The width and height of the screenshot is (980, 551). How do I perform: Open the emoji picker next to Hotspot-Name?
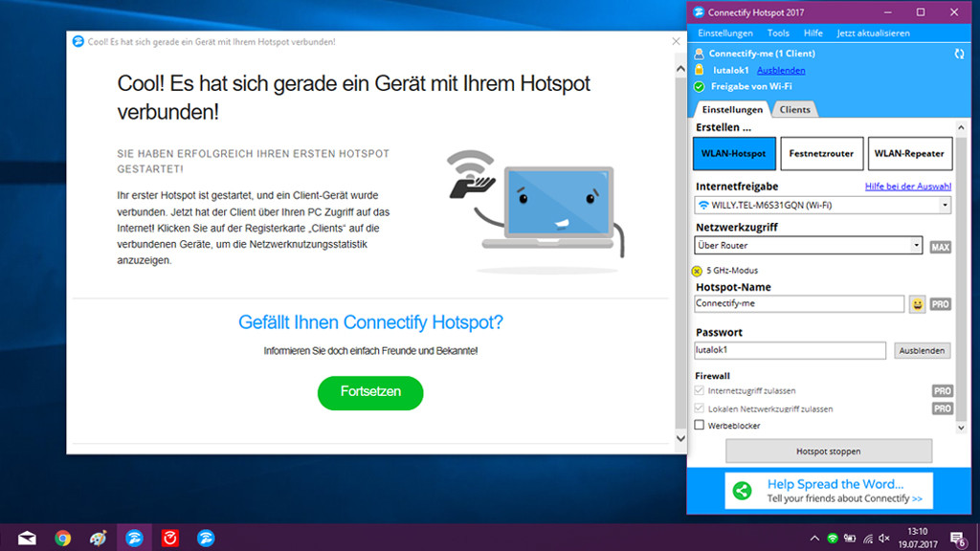coord(917,304)
